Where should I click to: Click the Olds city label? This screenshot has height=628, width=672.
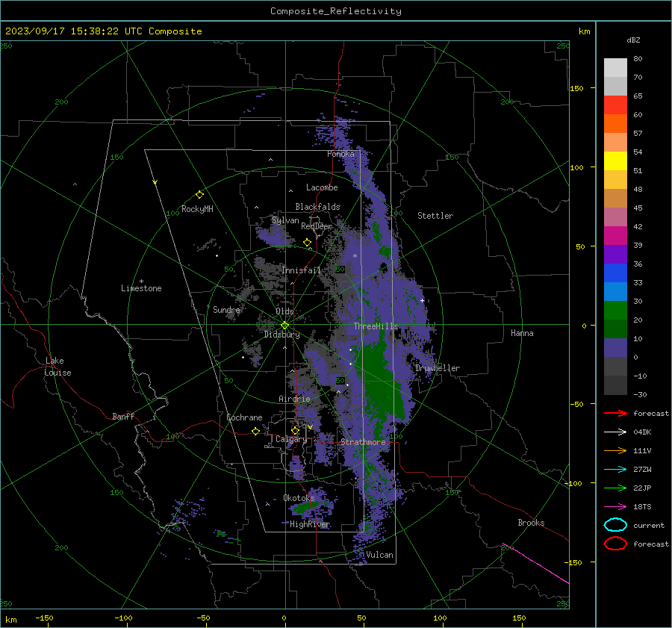click(284, 311)
